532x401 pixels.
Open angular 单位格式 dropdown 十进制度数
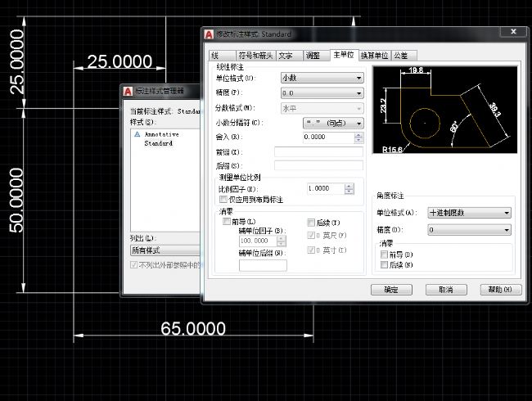469,213
